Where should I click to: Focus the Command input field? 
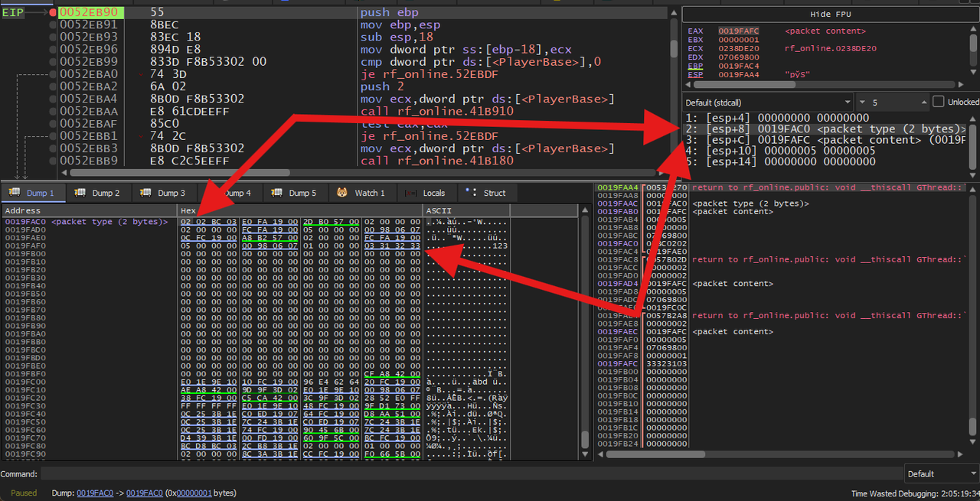471,473
